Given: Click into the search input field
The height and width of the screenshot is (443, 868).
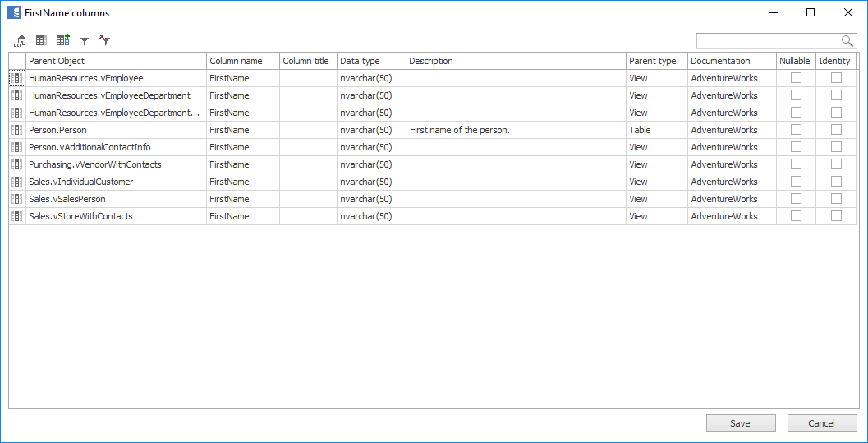Looking at the screenshot, I should pos(767,41).
